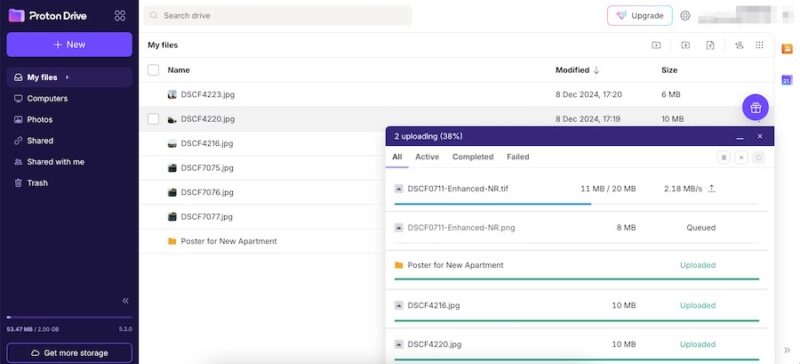This screenshot has width=800, height=364.
Task: Click Get more storage button
Action: pos(69,353)
